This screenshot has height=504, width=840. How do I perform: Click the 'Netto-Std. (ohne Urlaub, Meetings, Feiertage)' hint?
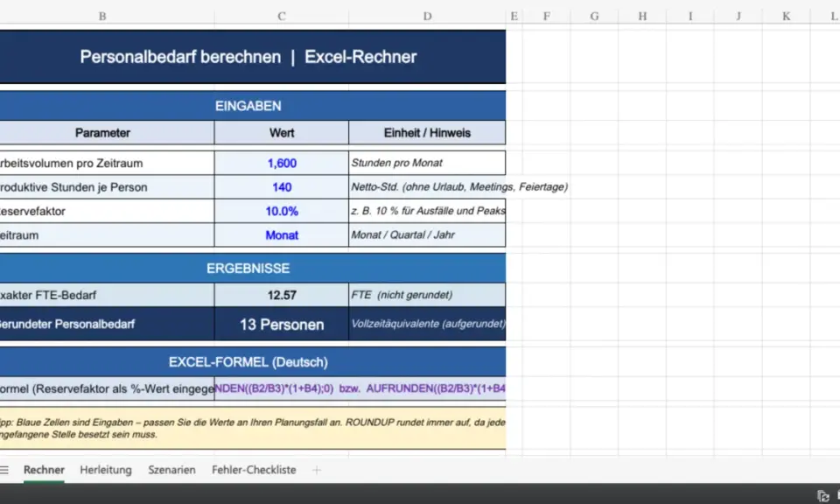(459, 187)
